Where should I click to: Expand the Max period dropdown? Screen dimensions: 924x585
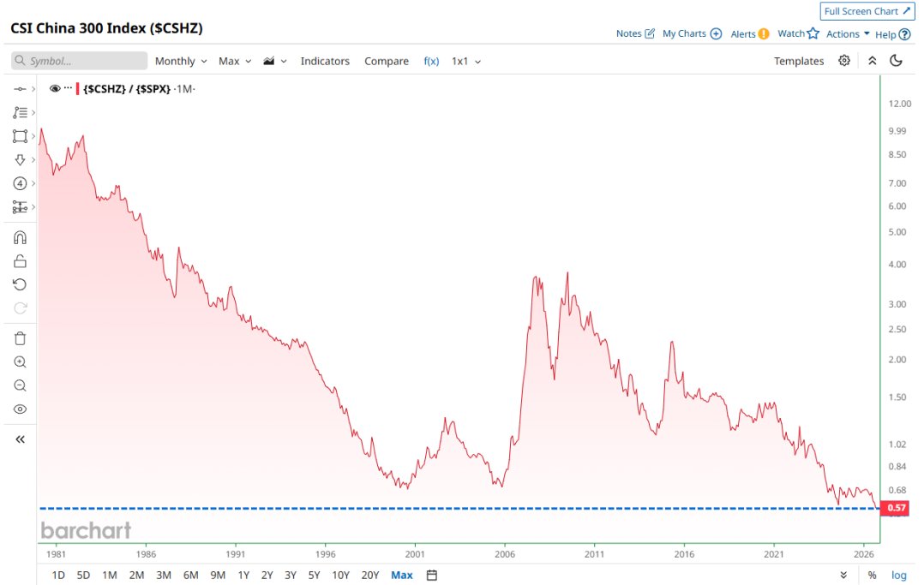pyautogui.click(x=235, y=62)
